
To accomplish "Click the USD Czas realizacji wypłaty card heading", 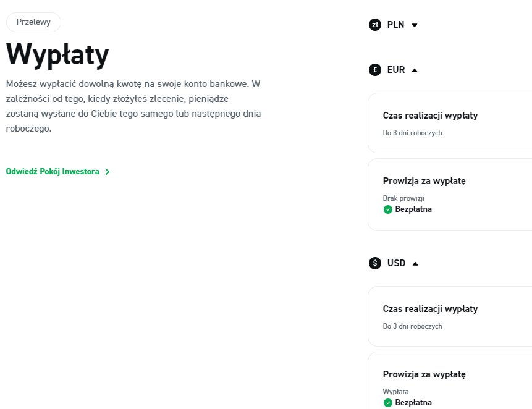I will 430,309.
